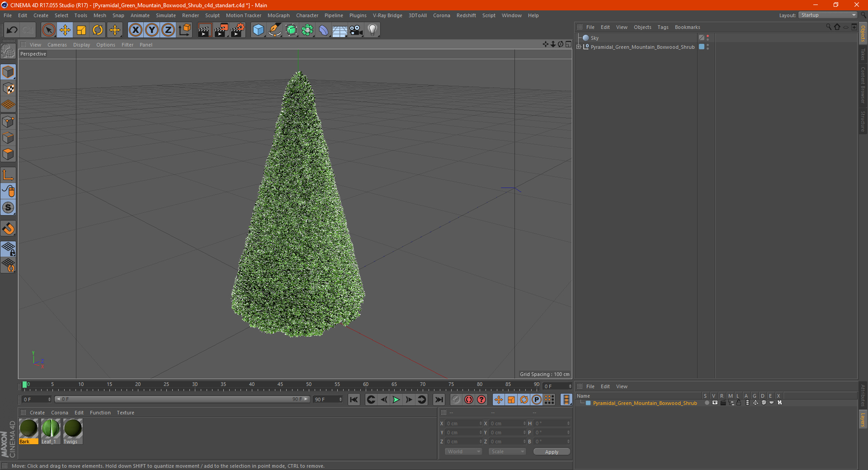
Task: Toggle Z axis lock
Action: 168,30
